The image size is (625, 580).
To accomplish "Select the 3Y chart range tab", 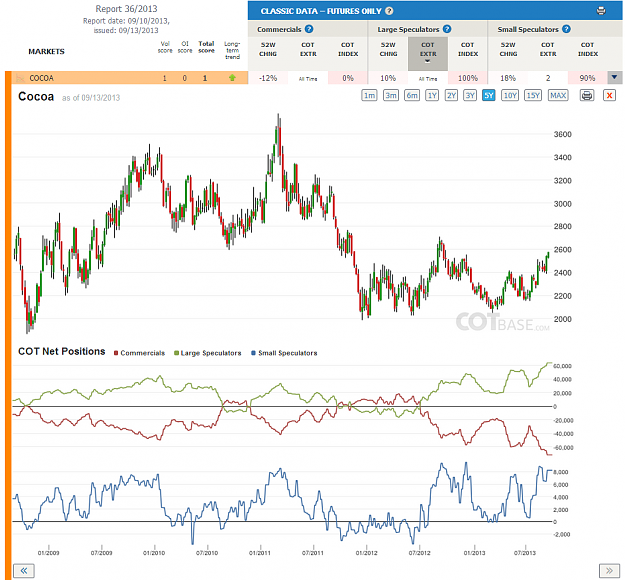I will coord(470,96).
